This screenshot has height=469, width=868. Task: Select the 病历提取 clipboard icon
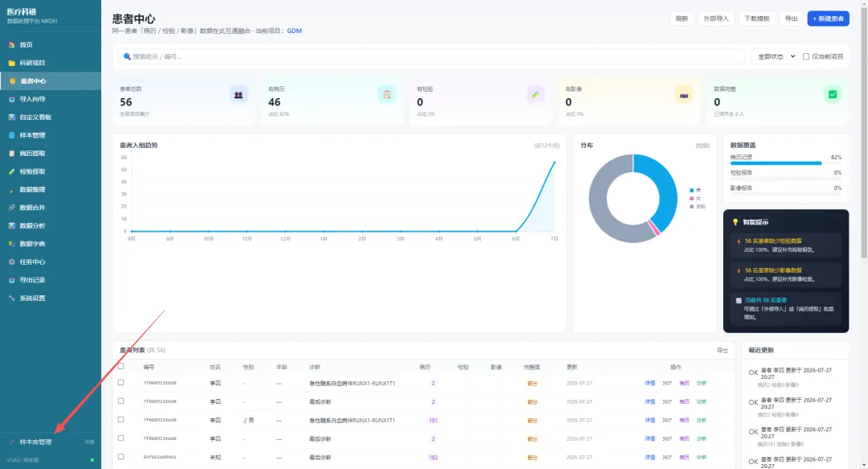coord(11,154)
